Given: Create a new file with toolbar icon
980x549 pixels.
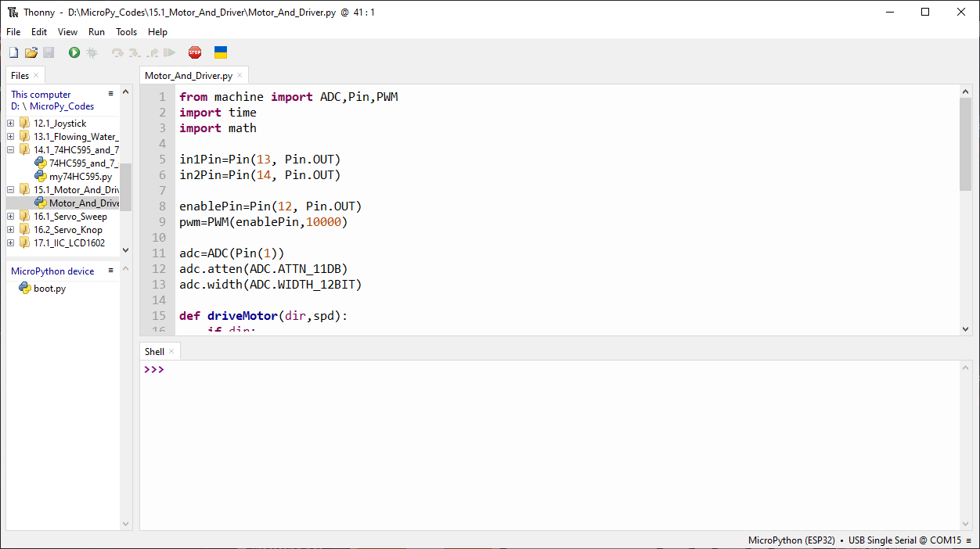Looking at the screenshot, I should coord(13,52).
